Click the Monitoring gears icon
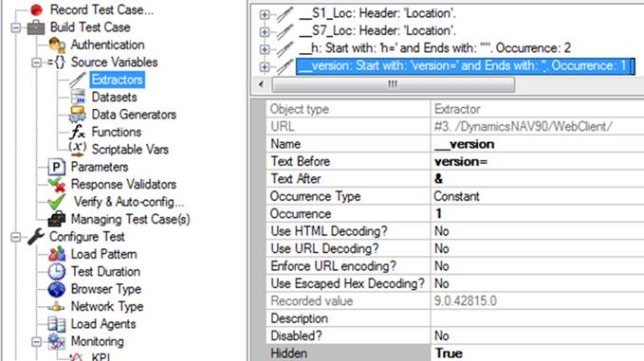This screenshot has height=361, width=644. [x=57, y=341]
